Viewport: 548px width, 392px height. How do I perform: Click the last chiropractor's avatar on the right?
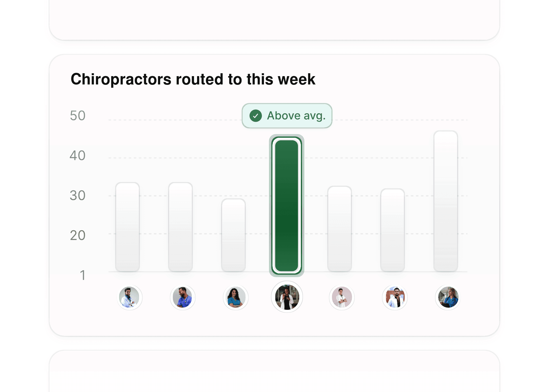click(448, 297)
